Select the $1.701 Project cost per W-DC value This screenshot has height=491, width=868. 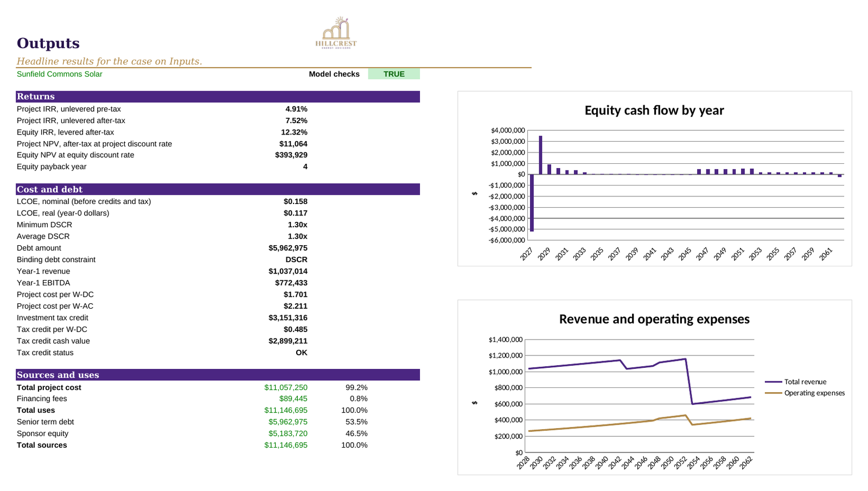(296, 295)
